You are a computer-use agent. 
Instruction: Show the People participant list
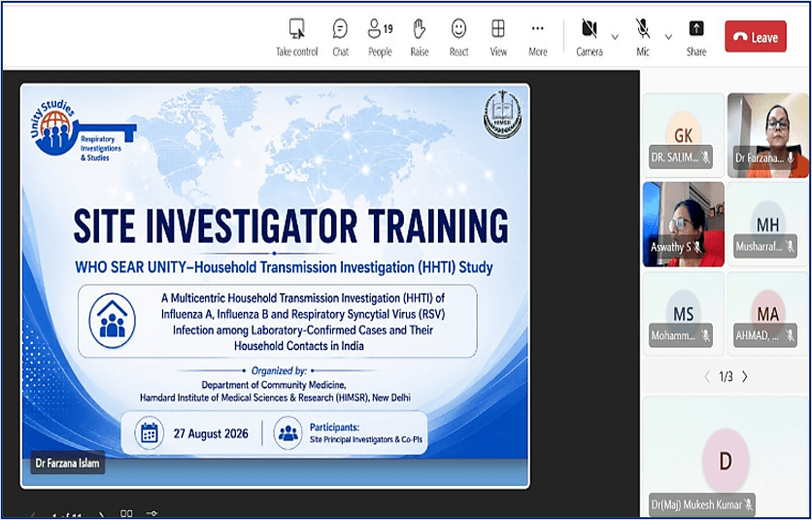coord(380,37)
